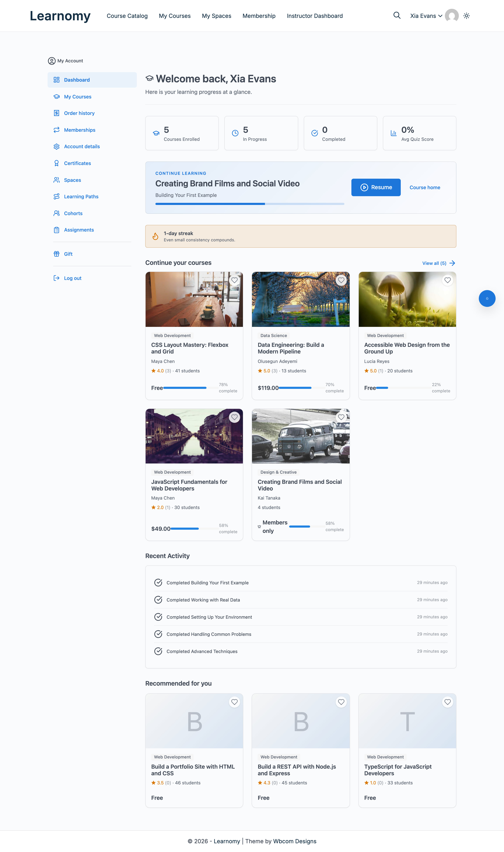Image resolution: width=504 pixels, height=852 pixels.
Task: Open Wbcom Designs footer link
Action: [x=295, y=841]
